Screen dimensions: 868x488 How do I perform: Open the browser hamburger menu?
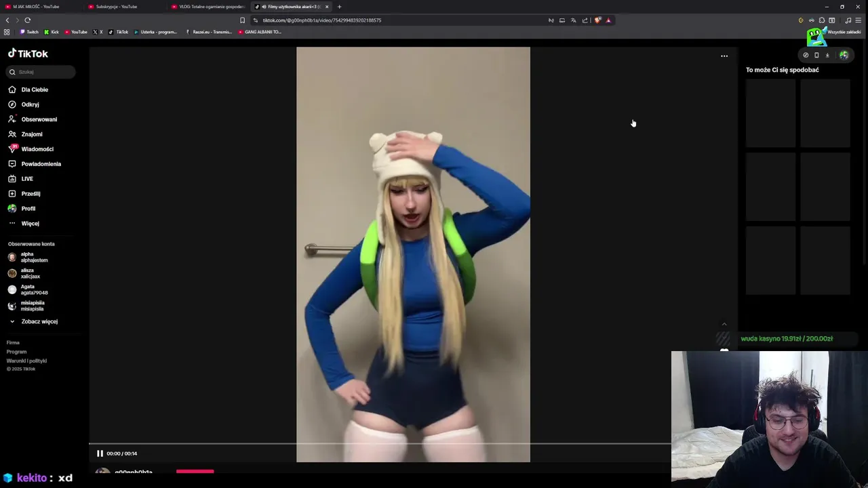[x=858, y=20]
